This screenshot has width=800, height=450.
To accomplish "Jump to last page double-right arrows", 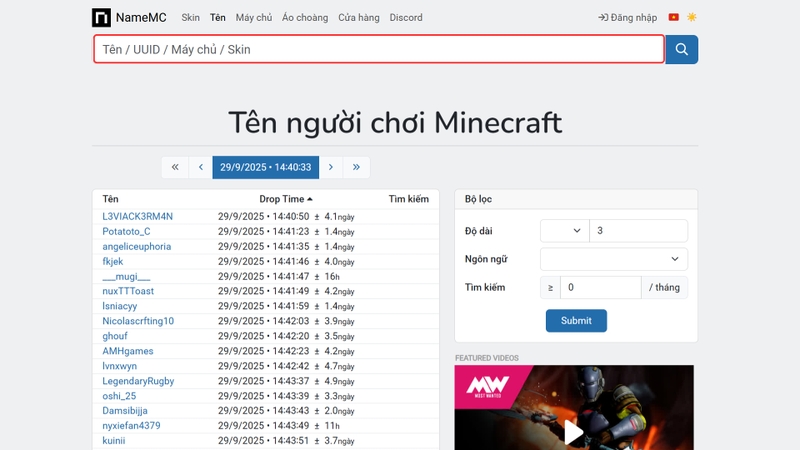I will coord(356,167).
